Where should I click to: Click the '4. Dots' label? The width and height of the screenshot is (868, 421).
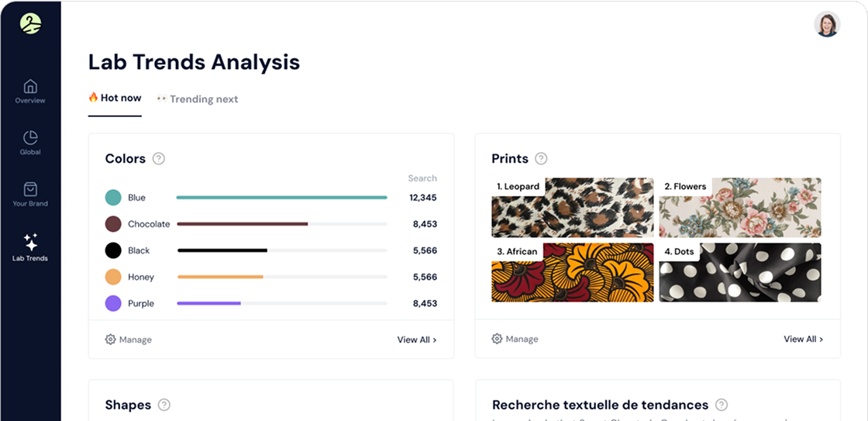pyautogui.click(x=679, y=251)
